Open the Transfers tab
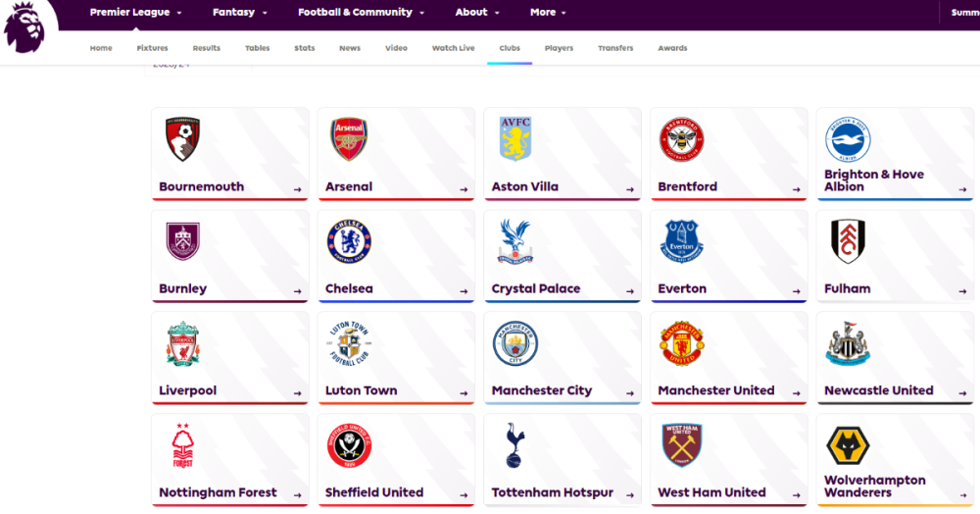 pos(615,48)
